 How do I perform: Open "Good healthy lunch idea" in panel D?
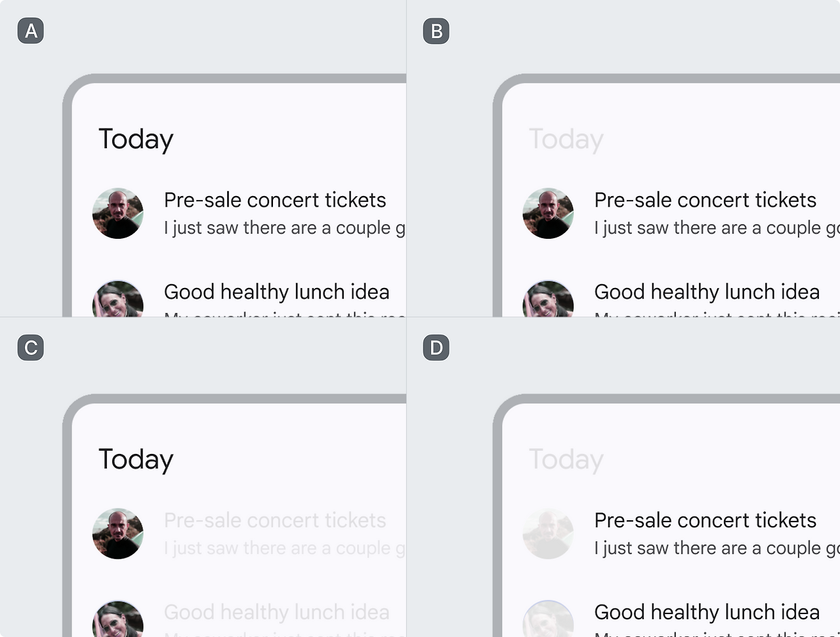(x=707, y=612)
